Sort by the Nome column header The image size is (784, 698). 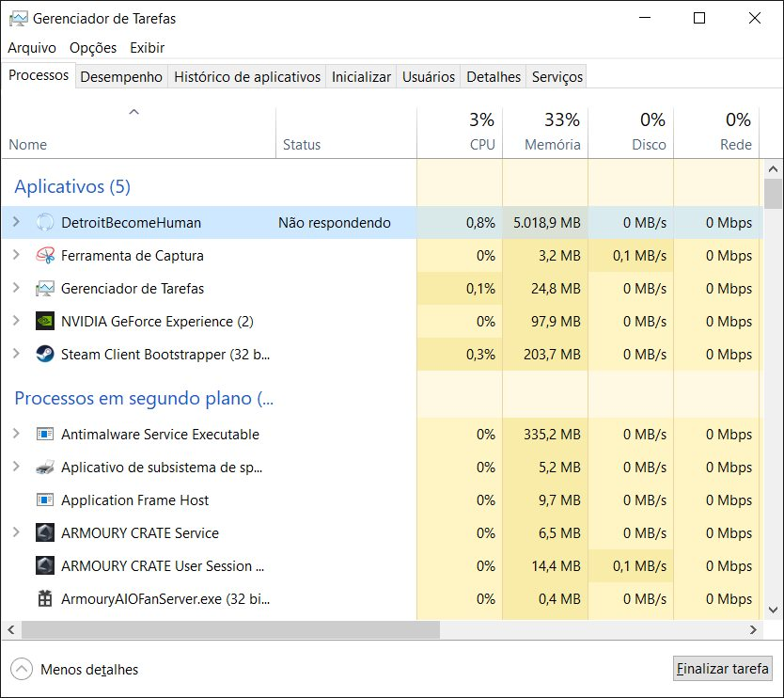pyautogui.click(x=138, y=133)
